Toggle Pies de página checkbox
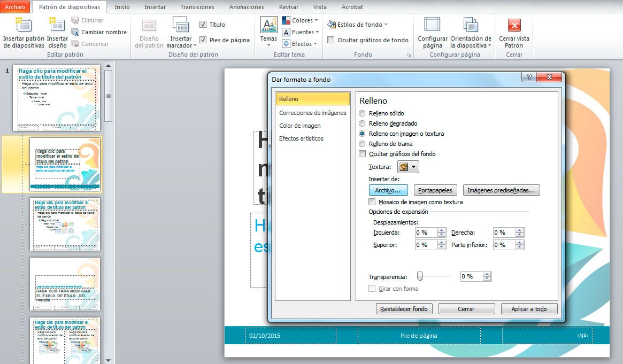The height and width of the screenshot is (364, 623). tap(203, 40)
